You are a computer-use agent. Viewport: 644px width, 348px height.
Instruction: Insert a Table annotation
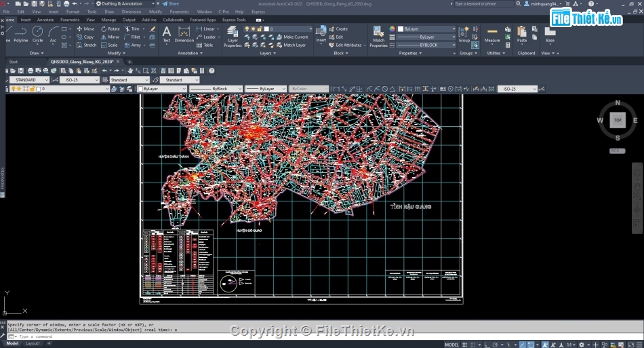(205, 45)
